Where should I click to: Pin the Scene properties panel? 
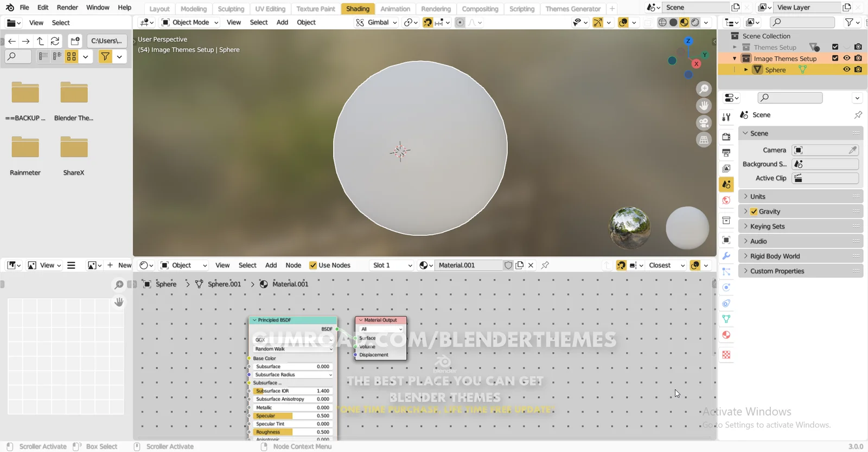tap(858, 115)
